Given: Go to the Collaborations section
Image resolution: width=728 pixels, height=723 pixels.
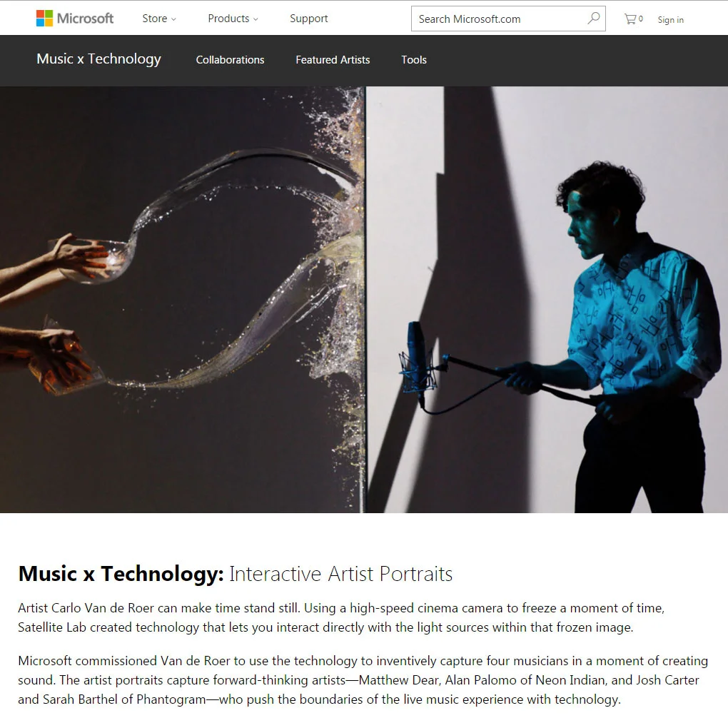Looking at the screenshot, I should coord(230,60).
